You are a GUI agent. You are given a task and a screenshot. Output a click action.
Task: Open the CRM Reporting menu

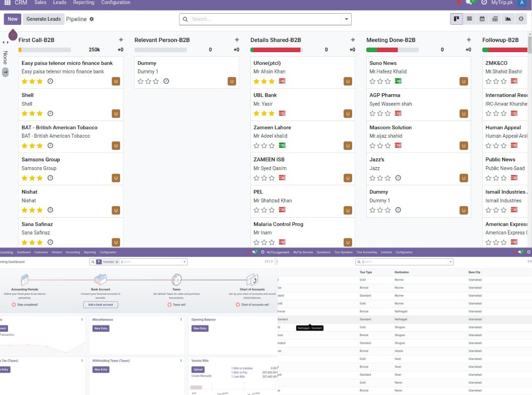click(x=84, y=3)
